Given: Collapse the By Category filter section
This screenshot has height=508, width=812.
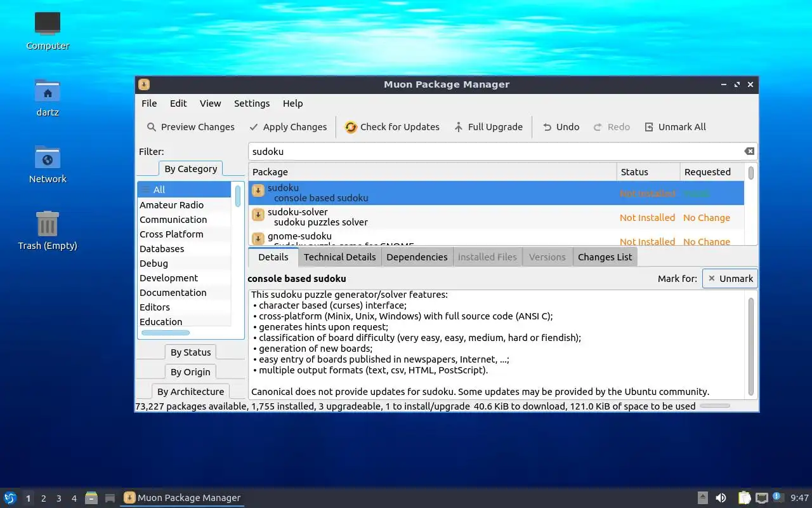Looking at the screenshot, I should point(190,169).
